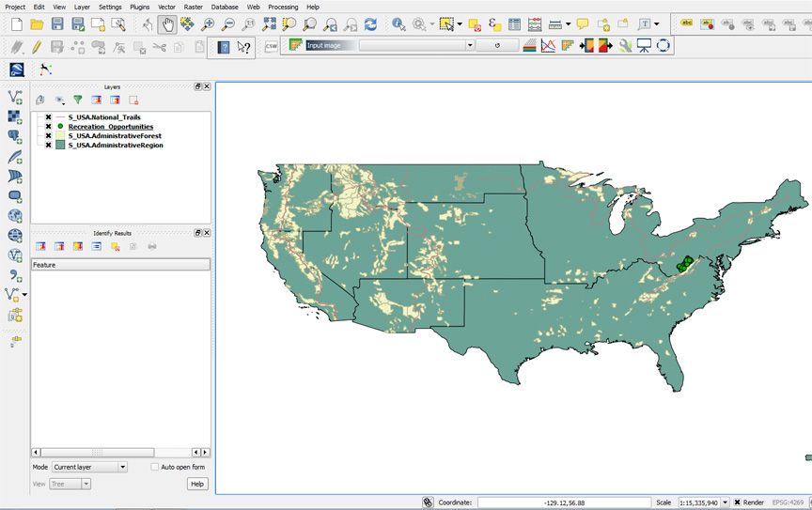The height and width of the screenshot is (510, 812).
Task: Add a raster layer from the side toolbar
Action: (15, 117)
